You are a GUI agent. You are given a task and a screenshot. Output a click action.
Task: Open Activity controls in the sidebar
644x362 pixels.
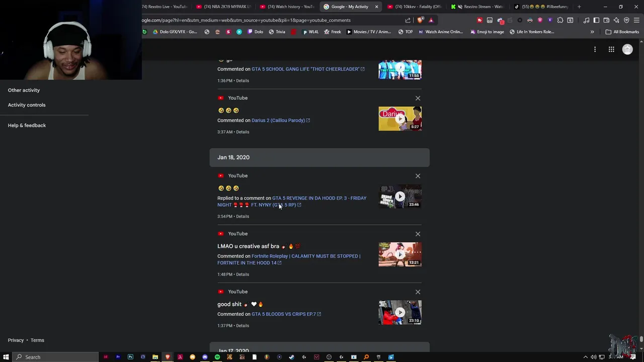[x=27, y=105]
